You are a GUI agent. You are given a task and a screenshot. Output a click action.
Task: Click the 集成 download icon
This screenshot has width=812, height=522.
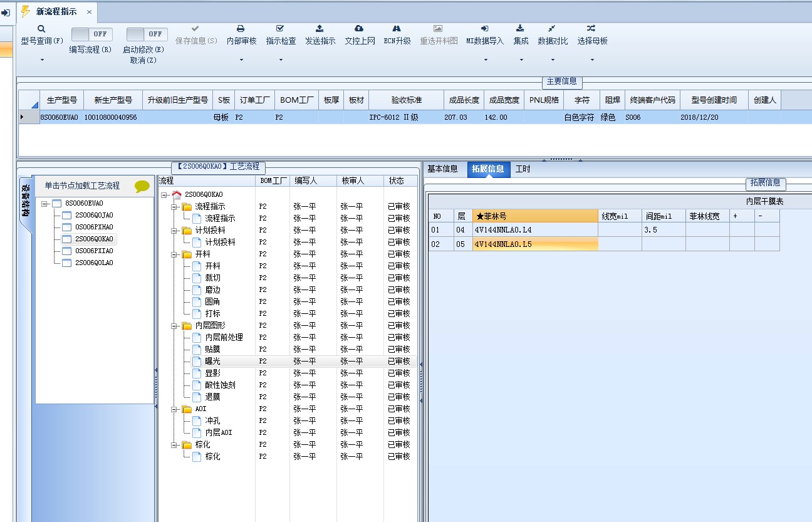520,29
